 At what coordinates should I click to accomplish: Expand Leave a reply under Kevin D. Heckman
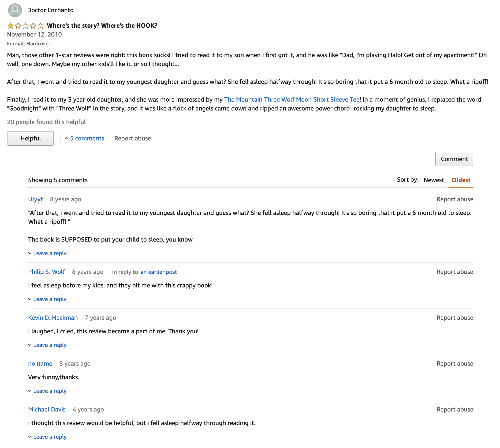pyautogui.click(x=47, y=345)
